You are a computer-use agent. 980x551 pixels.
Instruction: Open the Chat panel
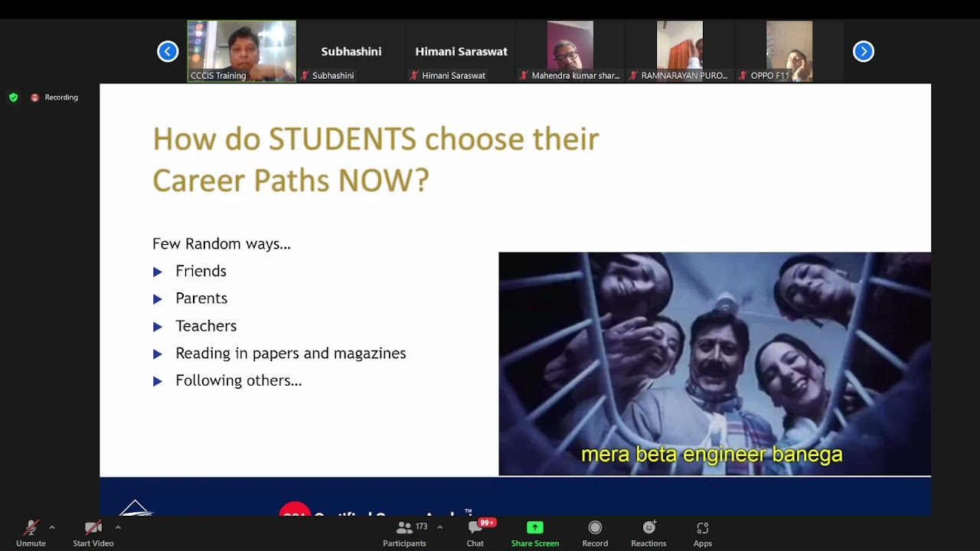point(475,533)
